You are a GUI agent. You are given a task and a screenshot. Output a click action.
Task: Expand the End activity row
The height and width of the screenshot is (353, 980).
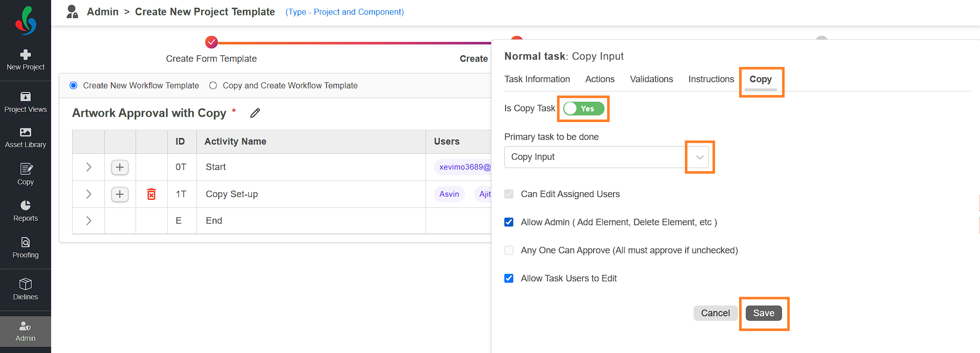(x=88, y=221)
